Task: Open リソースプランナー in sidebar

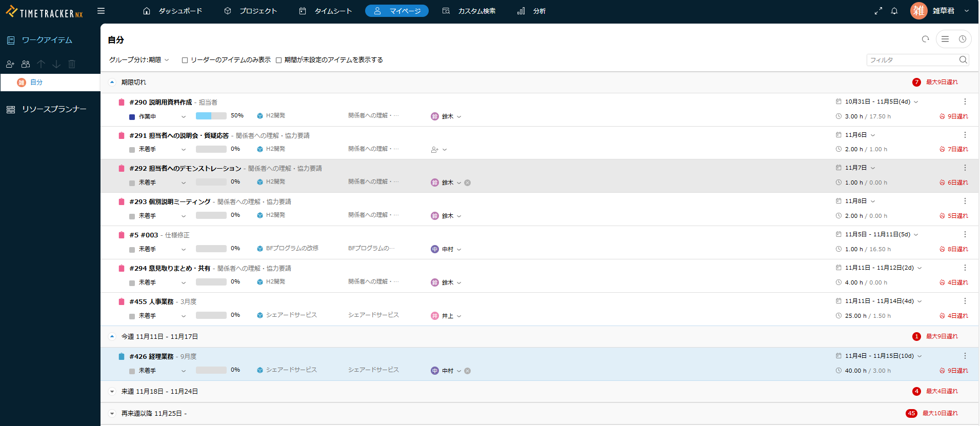Action: click(x=47, y=109)
